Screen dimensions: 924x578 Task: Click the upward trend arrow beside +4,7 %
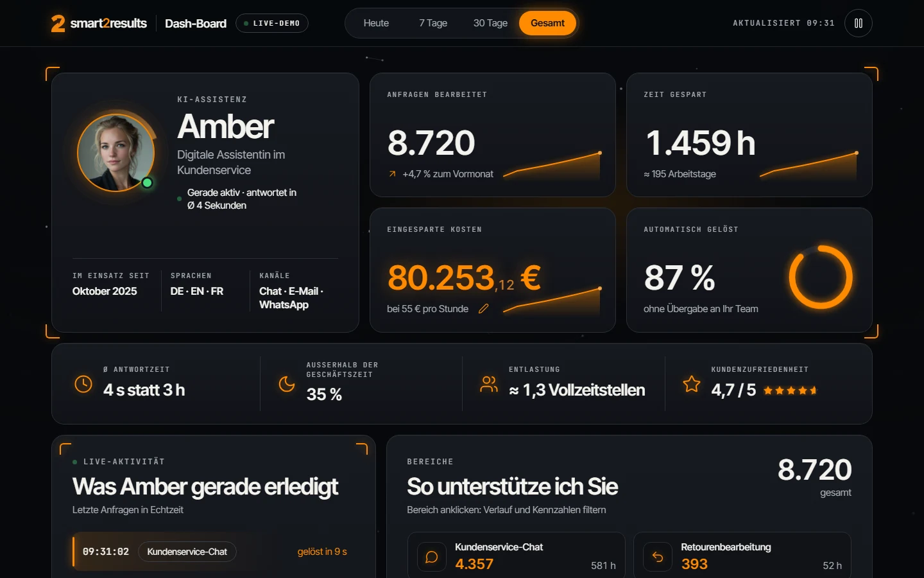[x=392, y=174]
